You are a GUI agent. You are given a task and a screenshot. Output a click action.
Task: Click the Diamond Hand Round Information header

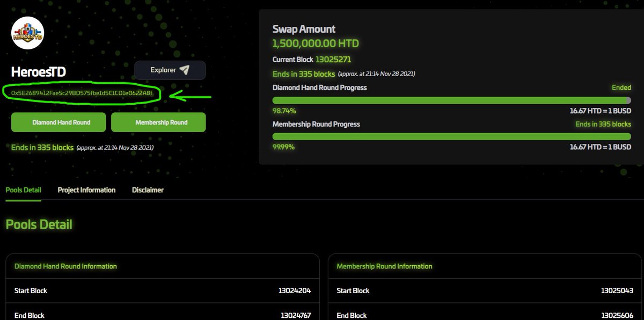point(65,266)
